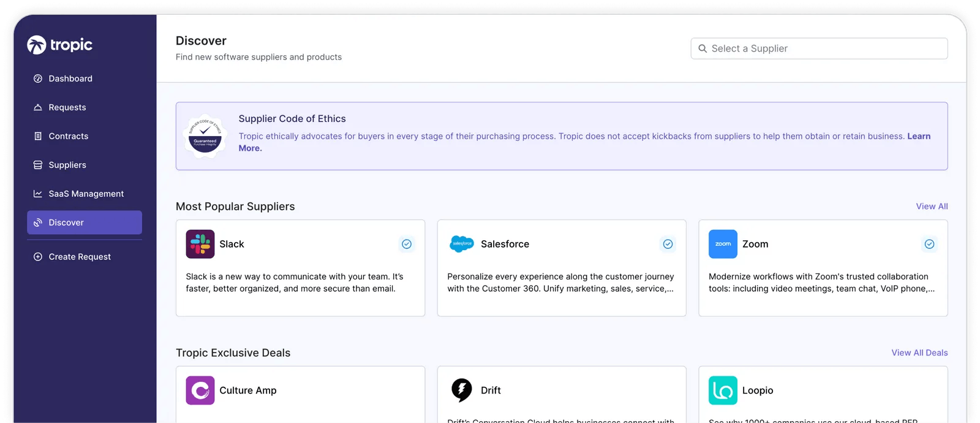The height and width of the screenshot is (423, 980).
Task: Open the Zoom supplier name
Action: [x=755, y=244]
